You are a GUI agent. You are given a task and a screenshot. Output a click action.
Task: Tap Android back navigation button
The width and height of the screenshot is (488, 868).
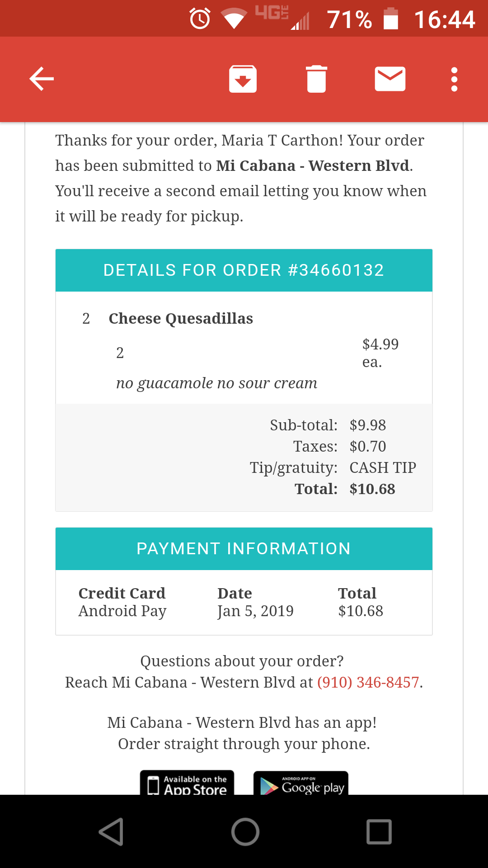[111, 831]
